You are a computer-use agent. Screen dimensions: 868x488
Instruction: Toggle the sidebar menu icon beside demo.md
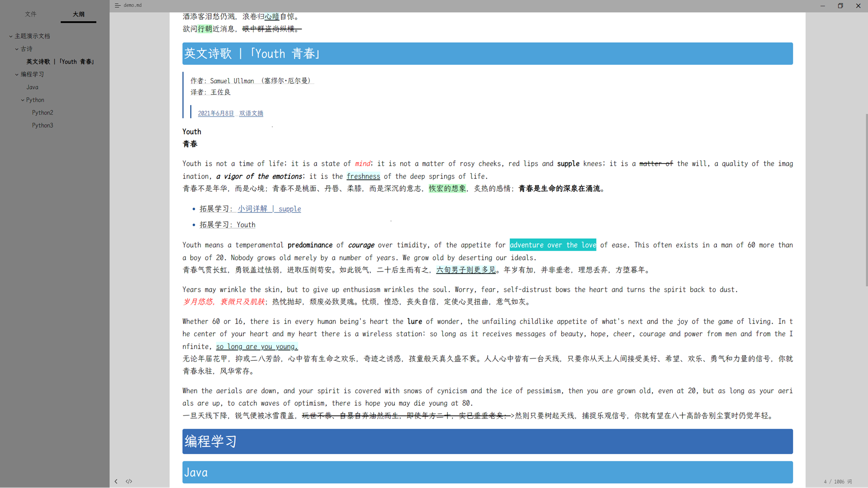point(117,5)
